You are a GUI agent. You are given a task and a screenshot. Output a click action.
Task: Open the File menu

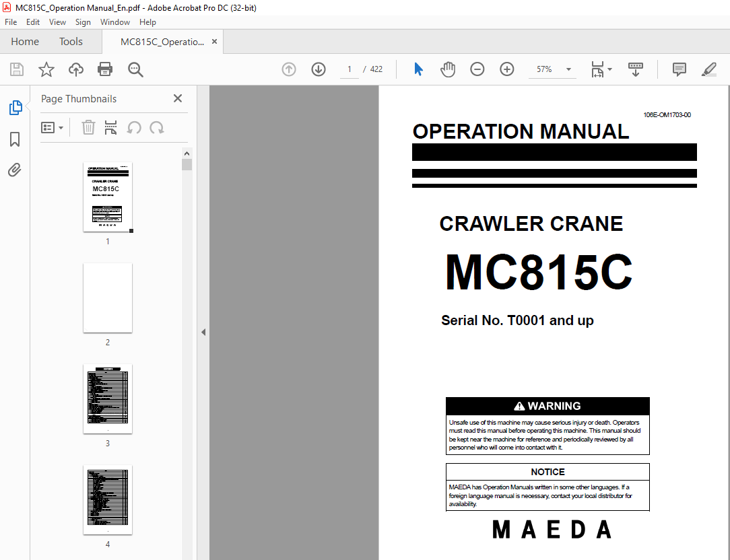(11, 22)
